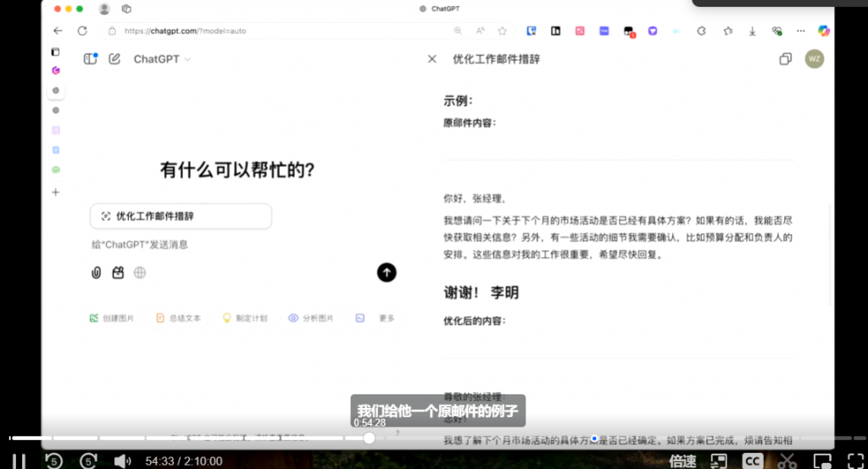868x469 pixels.
Task: Close the 优化工作邮件措辞 canvas panel
Action: (432, 59)
